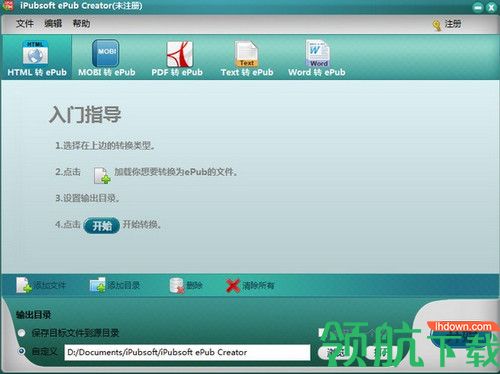Viewport: 500px width, 374px height.
Task: Open the 编辑 menu
Action: (x=53, y=24)
